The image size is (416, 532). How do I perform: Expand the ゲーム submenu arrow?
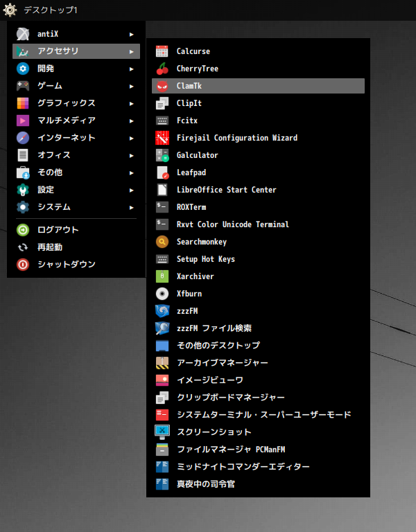tap(132, 86)
